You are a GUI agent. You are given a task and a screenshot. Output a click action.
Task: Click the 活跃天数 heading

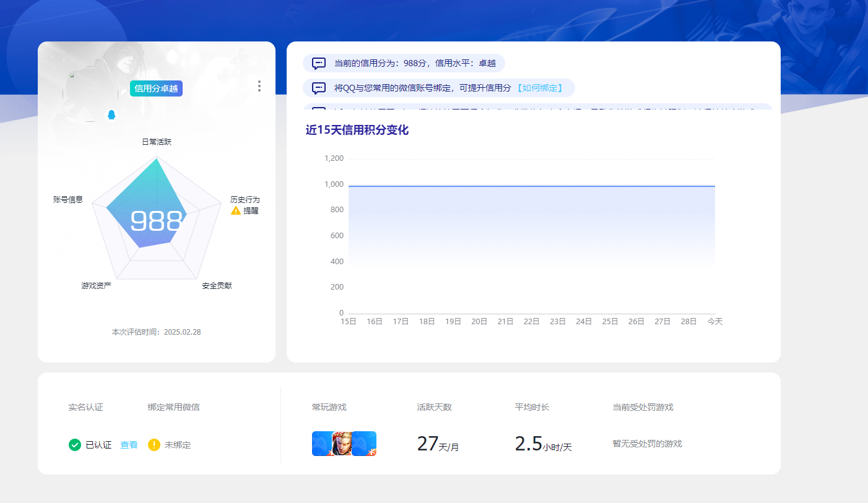point(435,407)
